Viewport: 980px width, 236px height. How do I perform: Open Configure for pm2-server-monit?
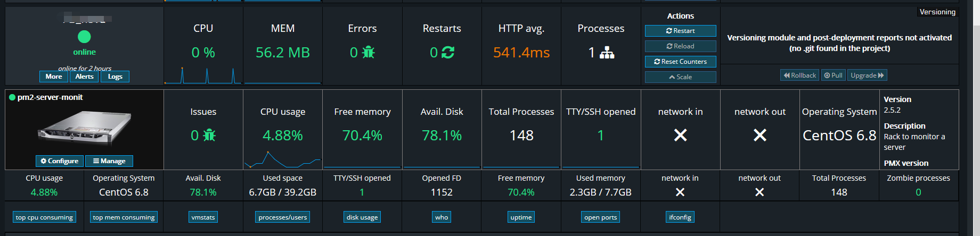click(x=60, y=161)
